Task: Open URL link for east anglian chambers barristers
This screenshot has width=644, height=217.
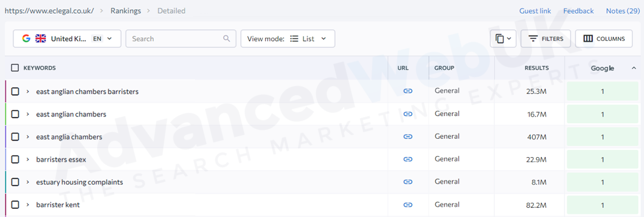Action: click(408, 91)
